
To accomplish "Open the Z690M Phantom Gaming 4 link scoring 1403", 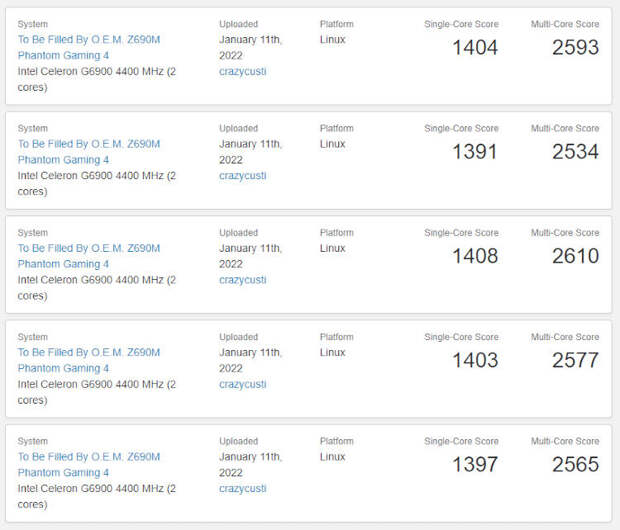I will tap(88, 360).
